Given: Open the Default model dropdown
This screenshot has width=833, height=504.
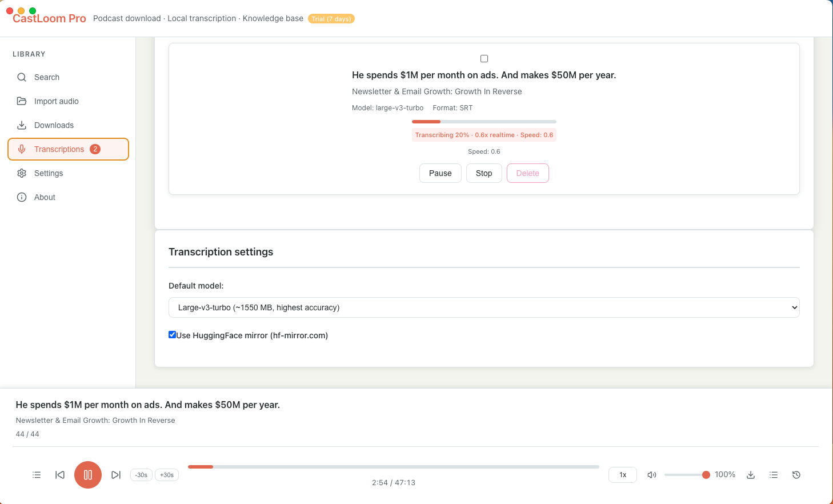Looking at the screenshot, I should (x=484, y=307).
